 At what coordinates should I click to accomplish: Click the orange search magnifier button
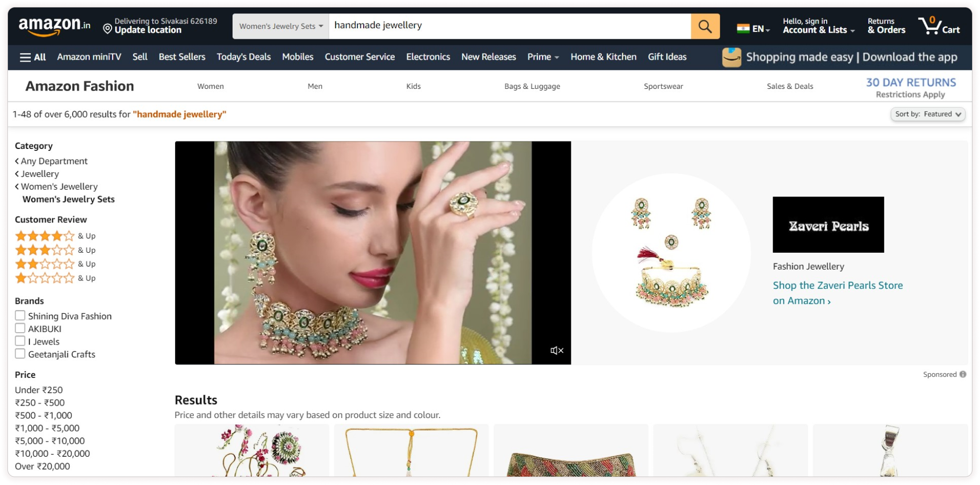[705, 26]
